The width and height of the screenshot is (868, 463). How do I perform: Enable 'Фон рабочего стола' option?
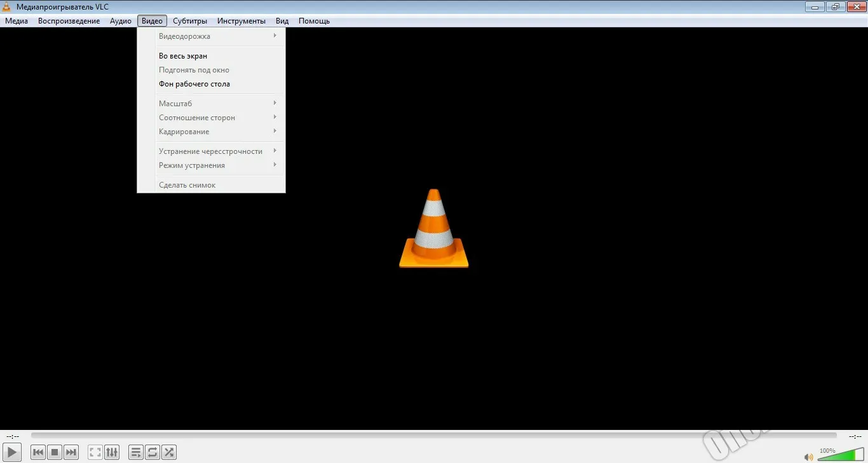[x=194, y=84]
